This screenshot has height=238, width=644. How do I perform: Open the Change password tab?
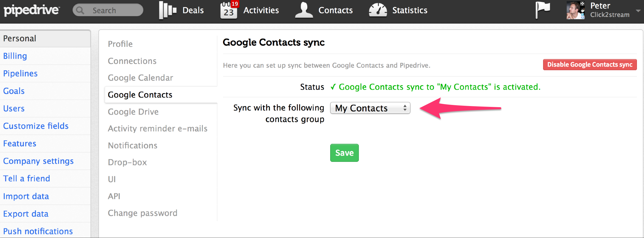(x=142, y=213)
